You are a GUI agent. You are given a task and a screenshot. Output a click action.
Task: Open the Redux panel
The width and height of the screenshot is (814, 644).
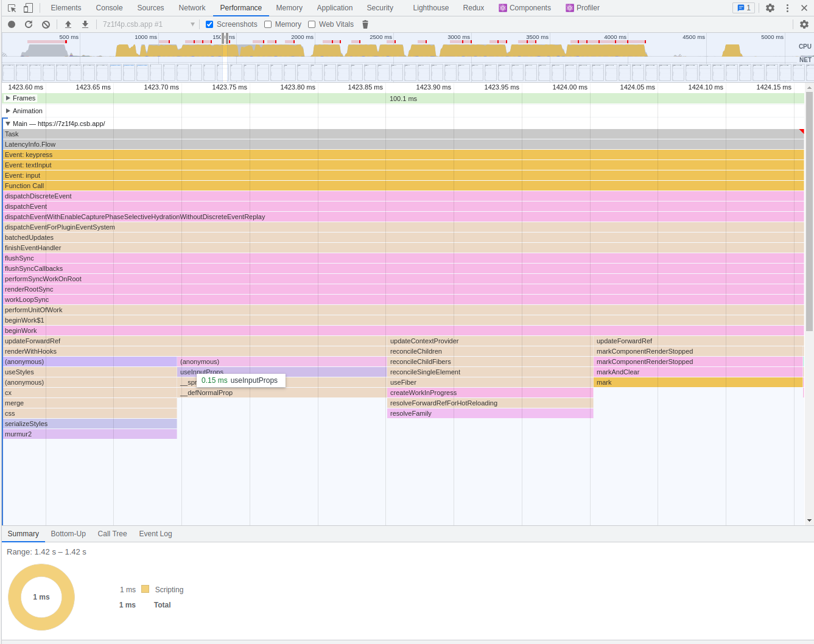coord(473,7)
